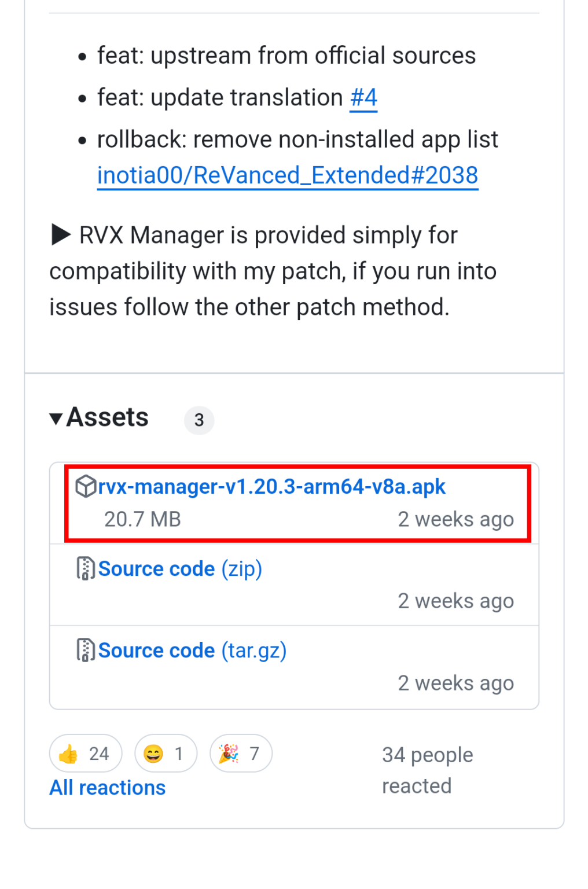Viewport: 588px width, 889px height.
Task: Click the file icon beside Source code (zip)
Action: pyautogui.click(x=86, y=568)
